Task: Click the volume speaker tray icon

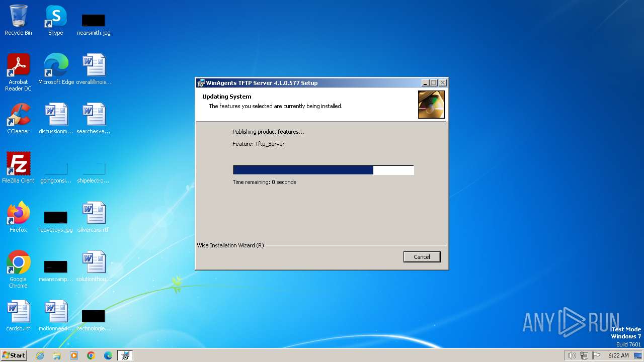Action: click(572, 355)
